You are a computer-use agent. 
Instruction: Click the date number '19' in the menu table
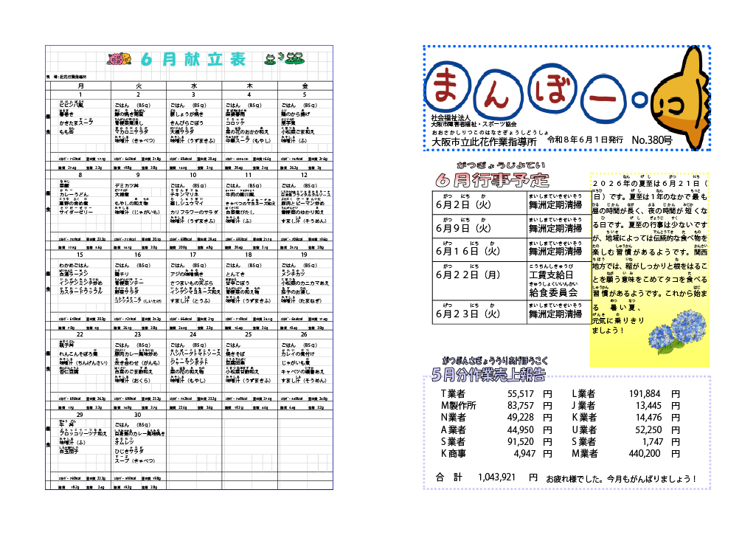(x=304, y=255)
